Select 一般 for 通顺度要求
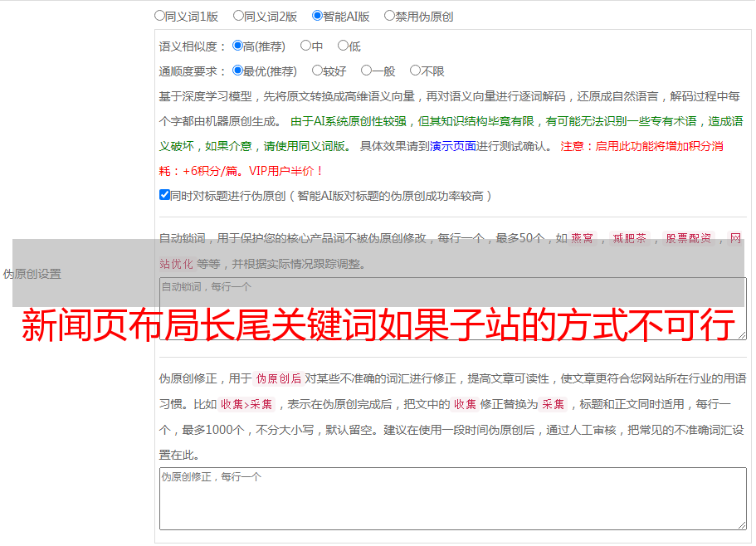The image size is (756, 546). pyautogui.click(x=366, y=71)
